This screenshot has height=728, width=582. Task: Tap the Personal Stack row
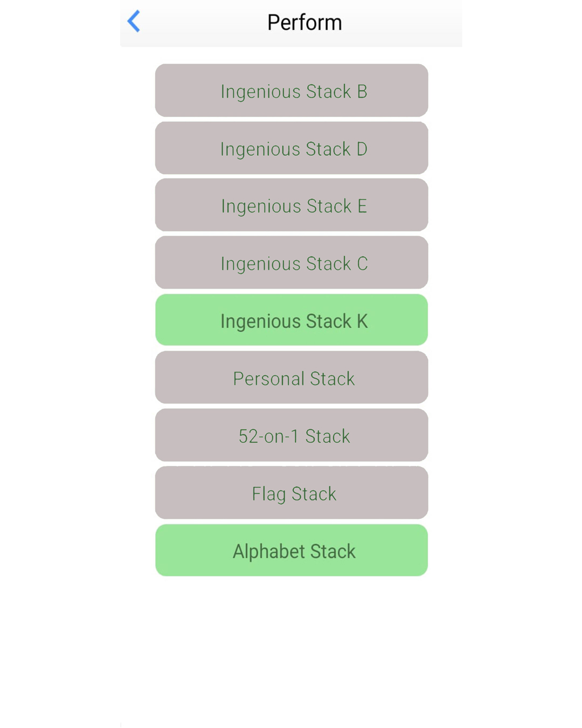[292, 378]
